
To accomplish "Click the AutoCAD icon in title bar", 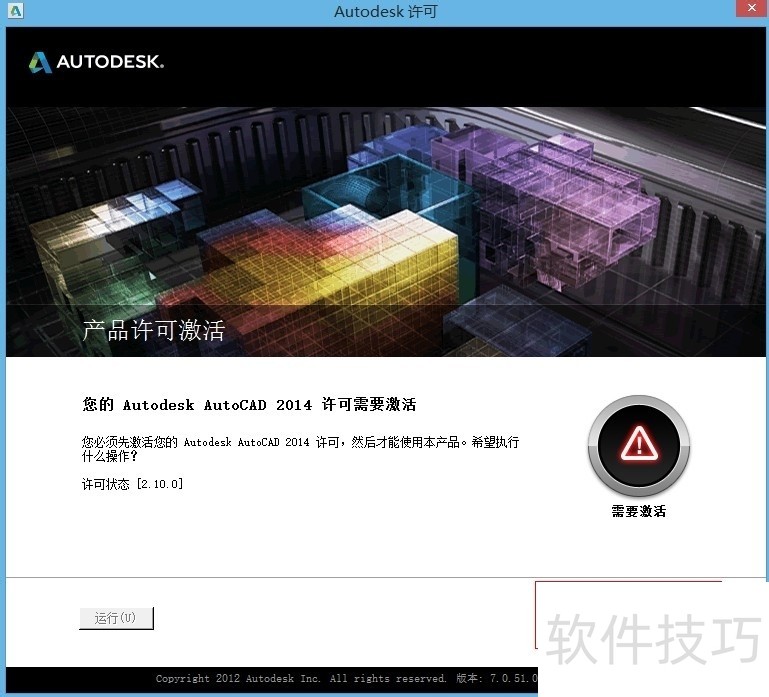I will 16,11.
